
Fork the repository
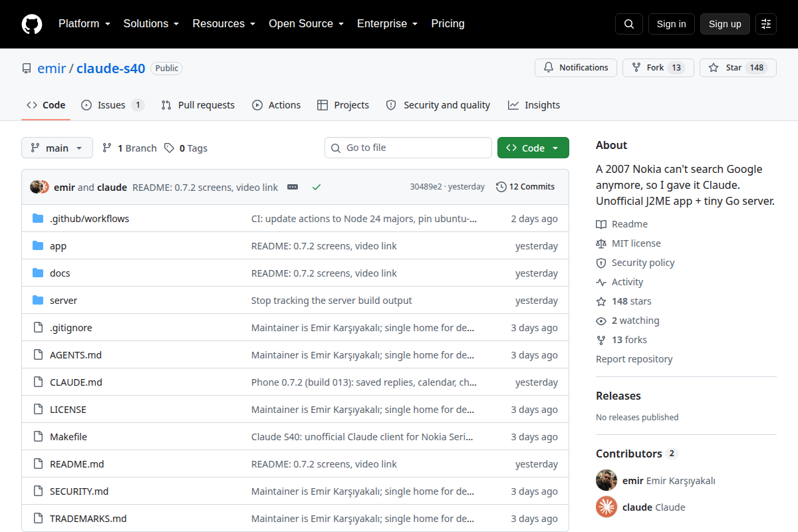pyautogui.click(x=658, y=68)
